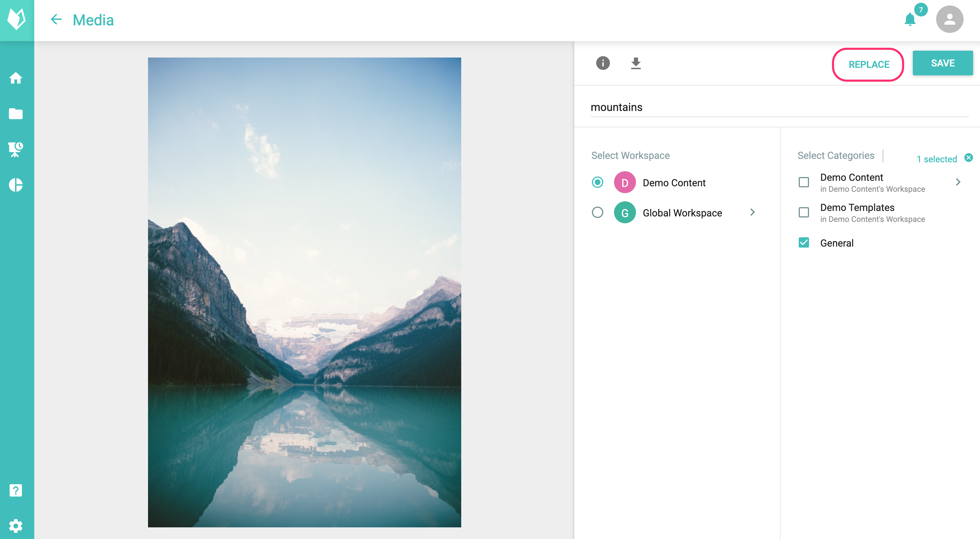The height and width of the screenshot is (539, 980).
Task: Clear the 1 selected categories
Action: point(968,158)
